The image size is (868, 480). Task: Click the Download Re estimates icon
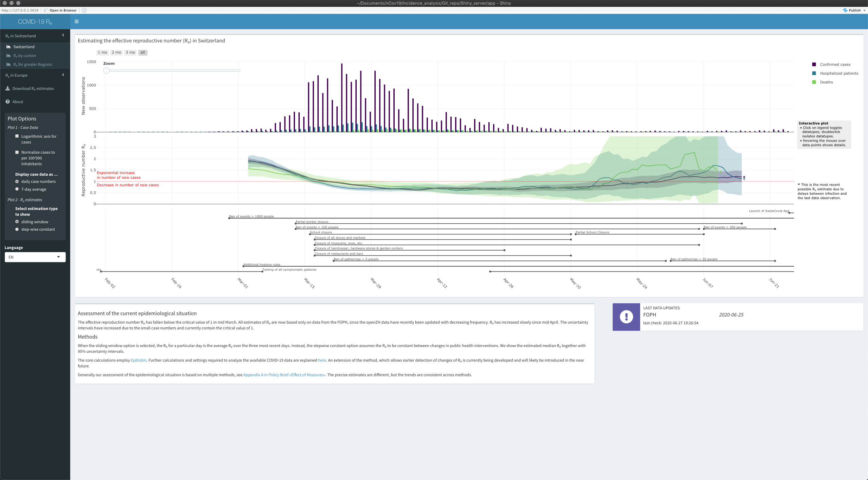click(x=8, y=88)
